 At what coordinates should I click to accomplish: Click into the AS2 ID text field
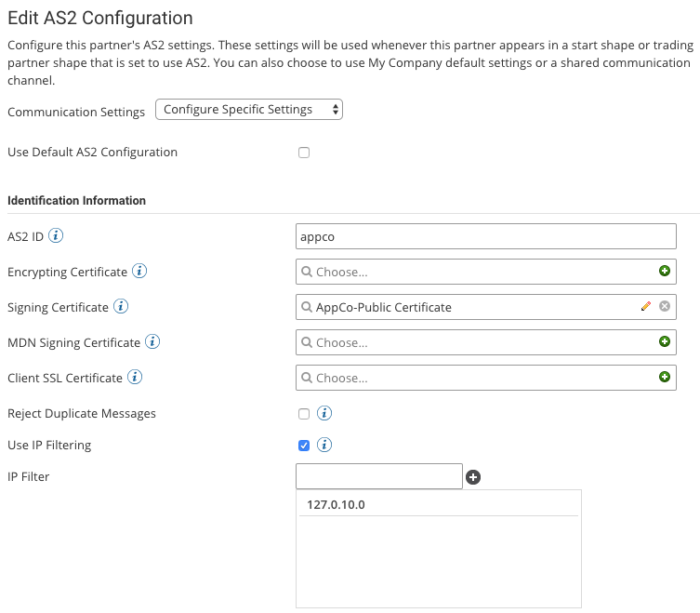485,236
